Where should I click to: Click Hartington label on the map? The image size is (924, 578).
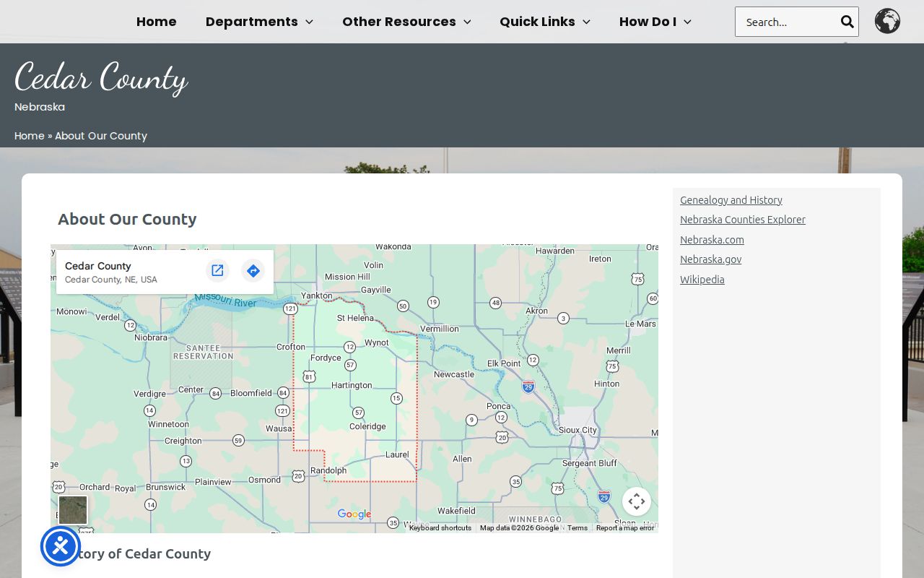(x=352, y=386)
